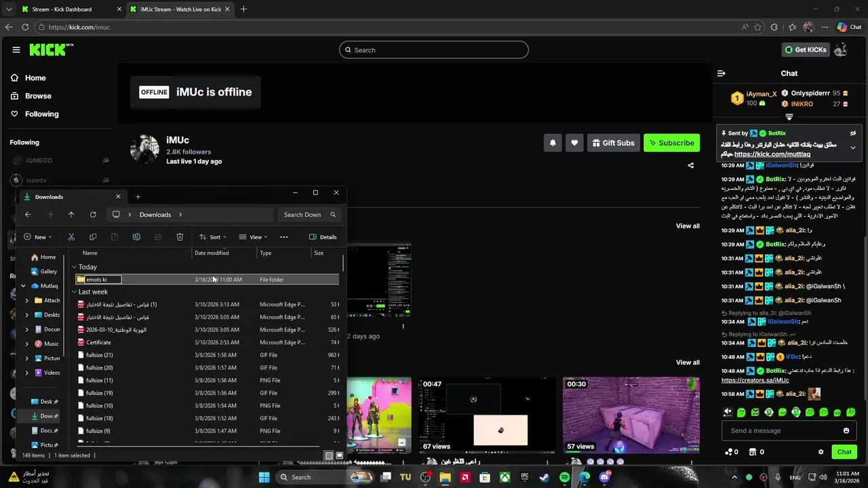Click the 00:30 clip thumbnail with 57 views

coord(631,415)
